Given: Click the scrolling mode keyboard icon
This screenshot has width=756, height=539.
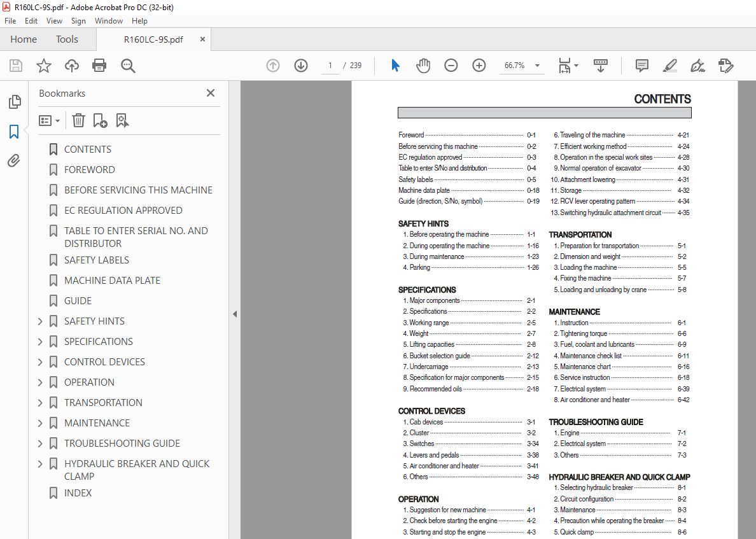Looking at the screenshot, I should (x=600, y=66).
